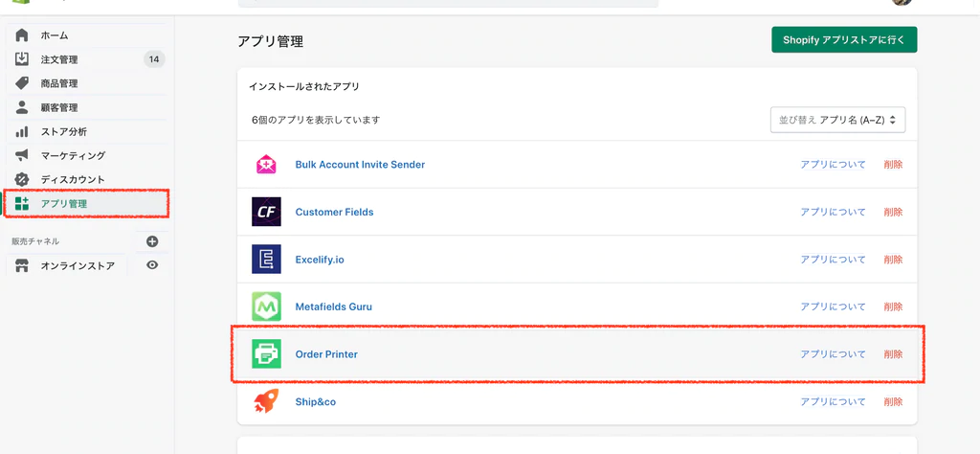
Task: Click the インストールされたアプリ heading
Action: pos(303,87)
